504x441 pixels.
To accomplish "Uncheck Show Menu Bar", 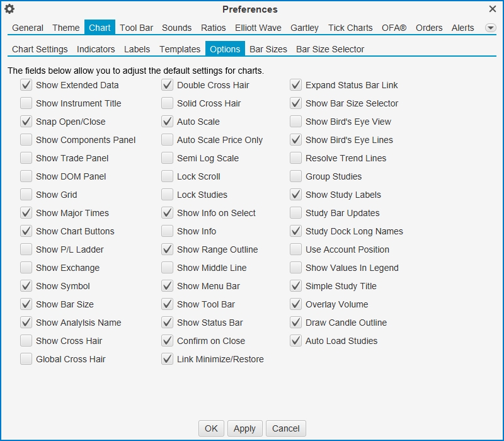I will coord(167,286).
